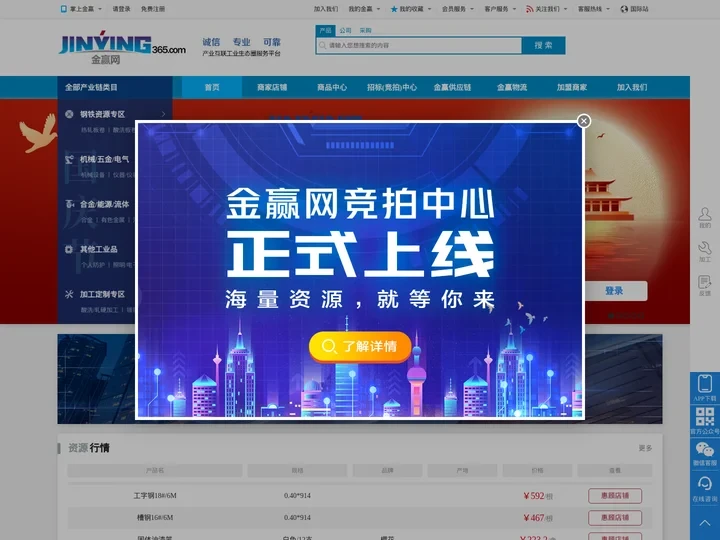Click the ¥592 price cell
The height and width of the screenshot is (540, 720).
(538, 496)
